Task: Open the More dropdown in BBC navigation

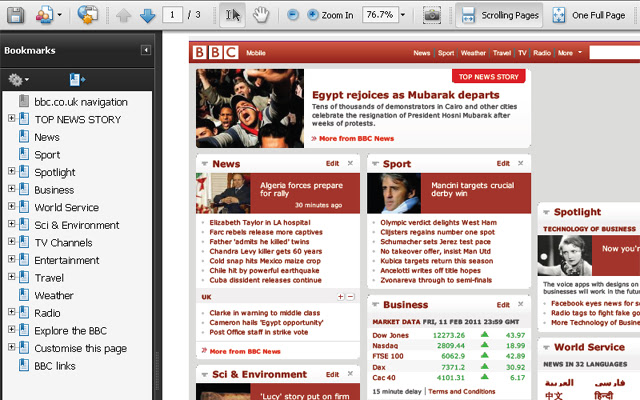Action: point(569,53)
